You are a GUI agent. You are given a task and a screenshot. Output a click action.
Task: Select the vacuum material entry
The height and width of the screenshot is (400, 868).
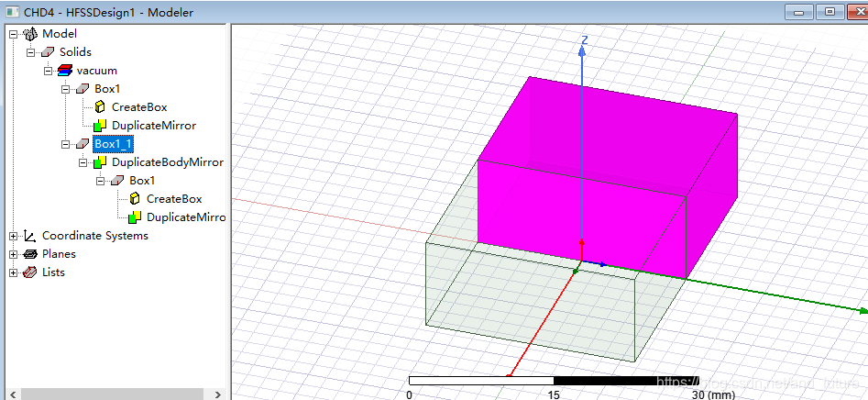pos(97,71)
